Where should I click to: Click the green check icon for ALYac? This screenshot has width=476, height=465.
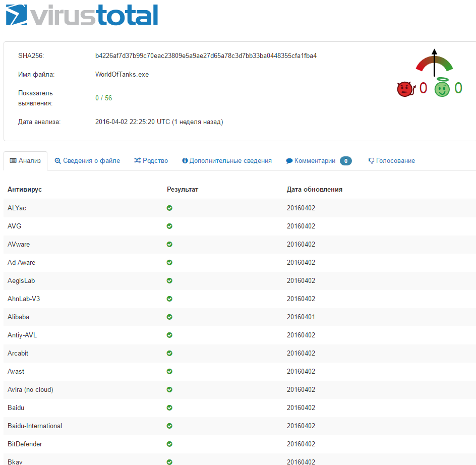(x=169, y=208)
